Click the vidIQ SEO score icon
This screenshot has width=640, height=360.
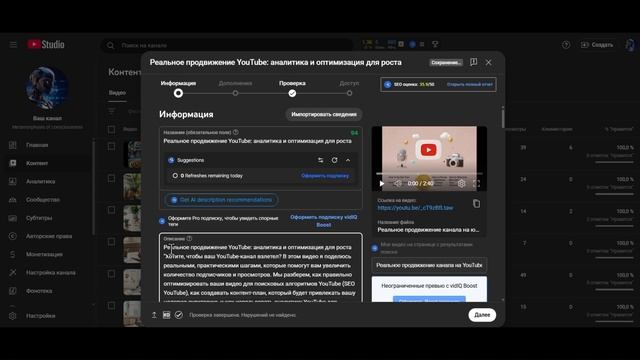(387, 84)
